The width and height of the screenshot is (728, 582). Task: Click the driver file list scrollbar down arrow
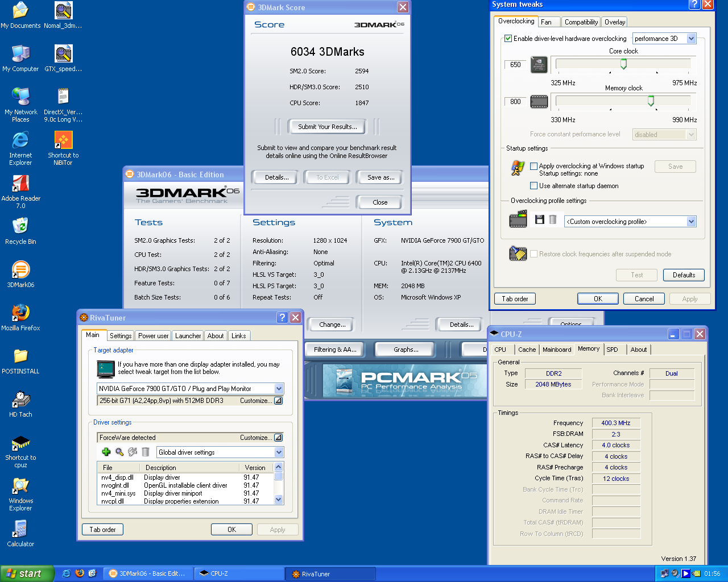(x=278, y=499)
